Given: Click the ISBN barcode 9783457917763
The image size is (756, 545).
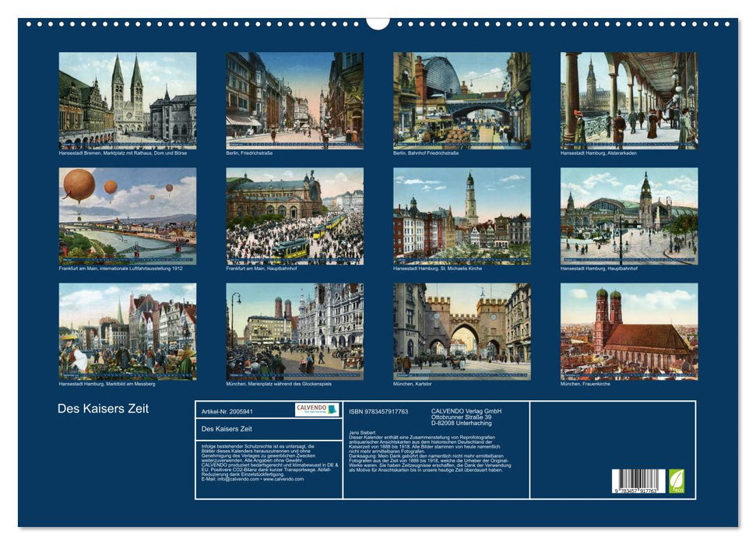Looking at the screenshot, I should [638, 481].
